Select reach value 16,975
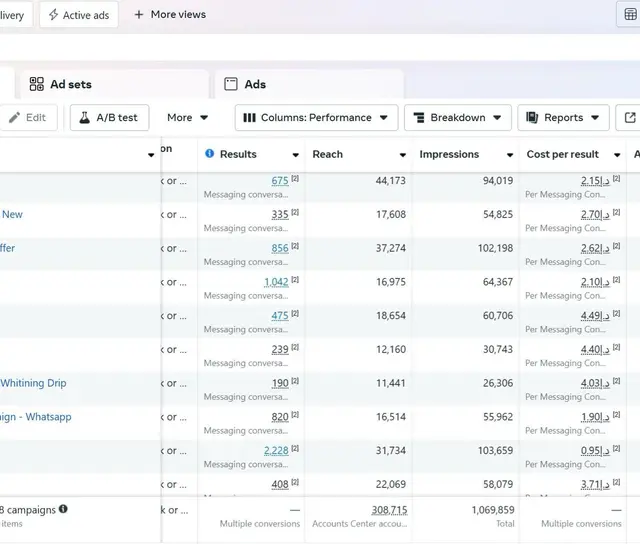 [391, 282]
